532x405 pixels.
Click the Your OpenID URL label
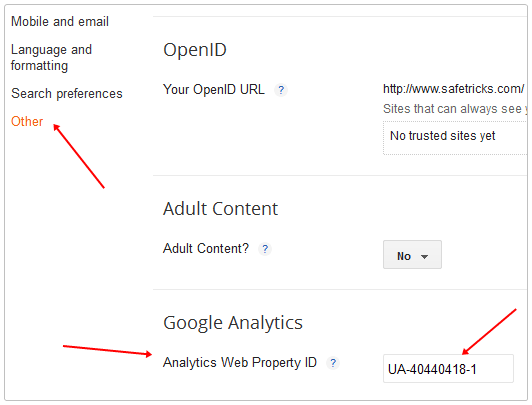pos(214,90)
